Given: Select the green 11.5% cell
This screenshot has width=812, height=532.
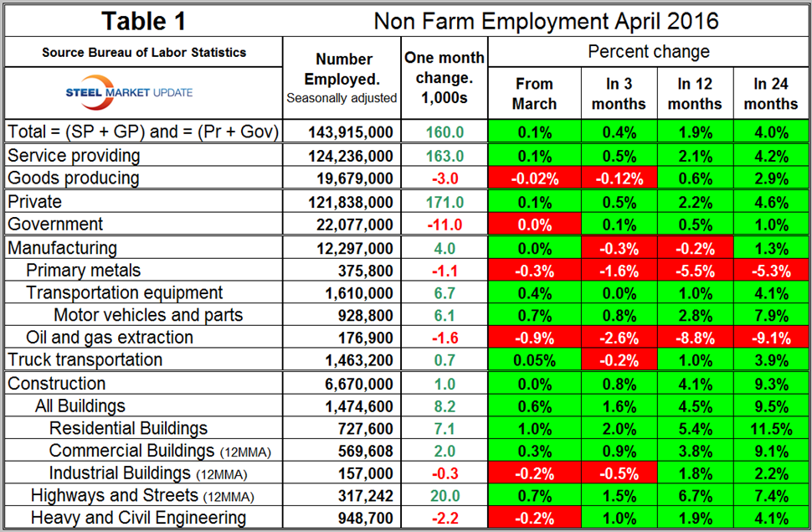Looking at the screenshot, I should click(x=770, y=428).
